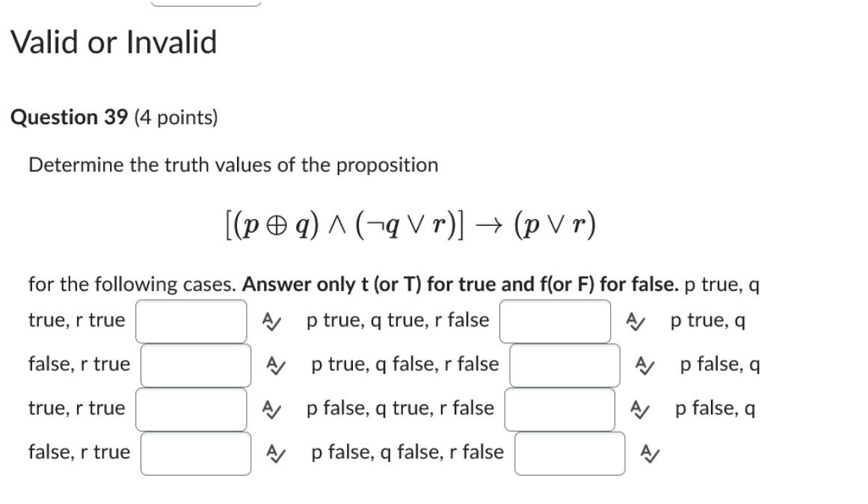Click answer box for 'p false, q false, r false'
The height and width of the screenshot is (504, 868).
point(568,455)
